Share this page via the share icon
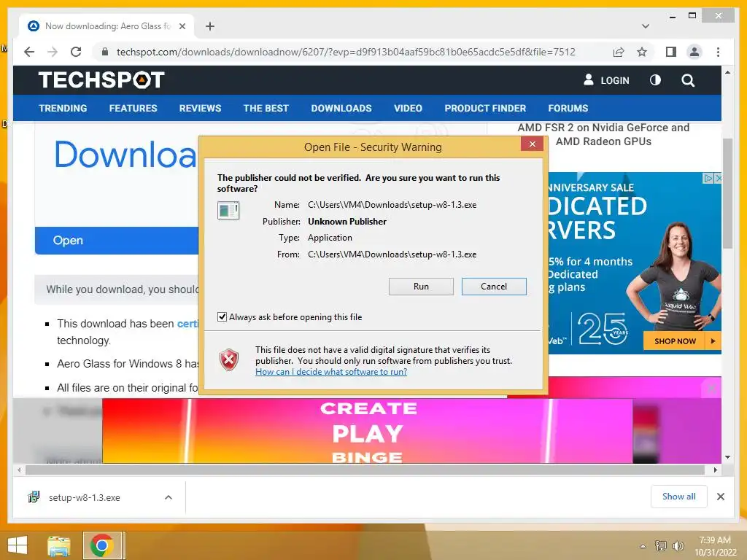Screen dimensions: 747x560 (619, 52)
